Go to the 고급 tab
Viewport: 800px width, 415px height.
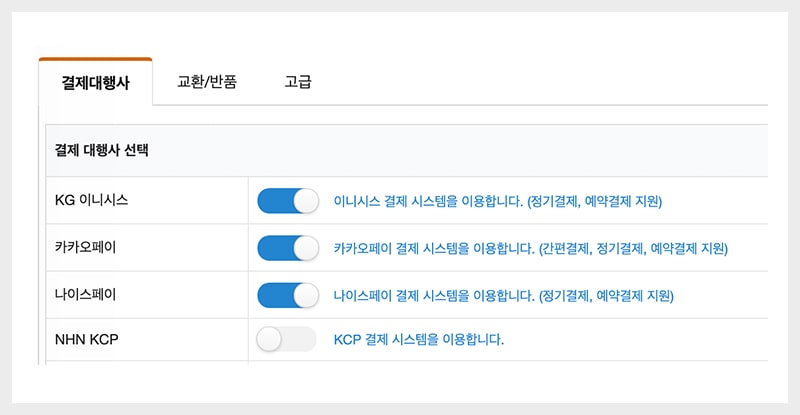click(x=297, y=83)
